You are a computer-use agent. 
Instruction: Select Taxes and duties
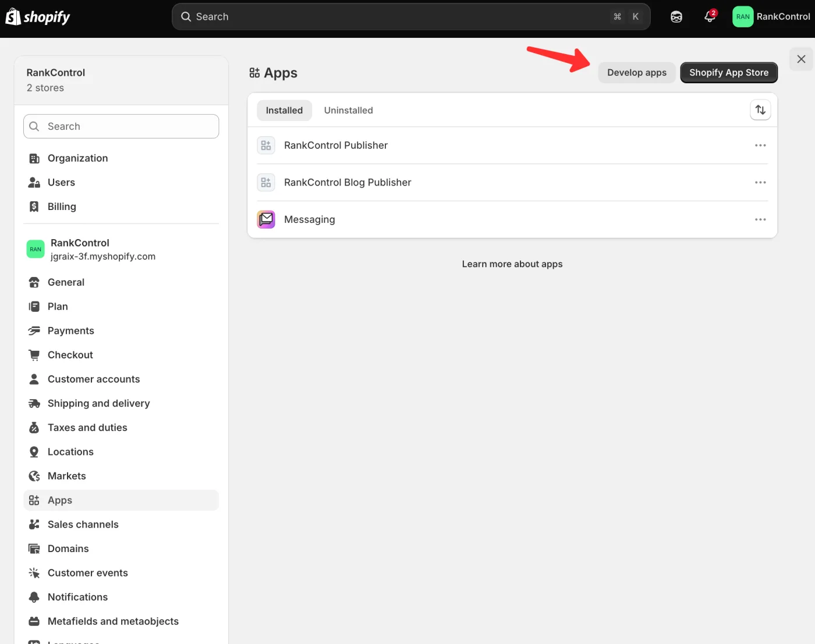(x=121, y=428)
